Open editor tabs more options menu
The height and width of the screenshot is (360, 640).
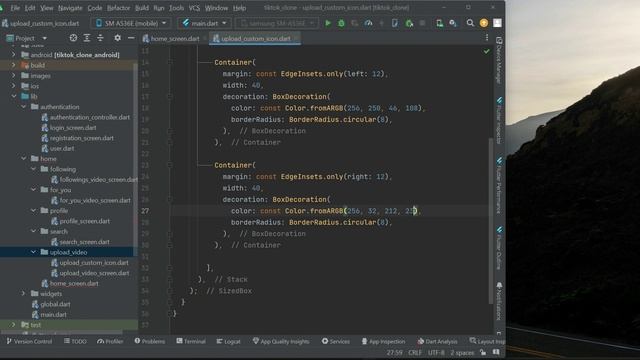click(487, 38)
